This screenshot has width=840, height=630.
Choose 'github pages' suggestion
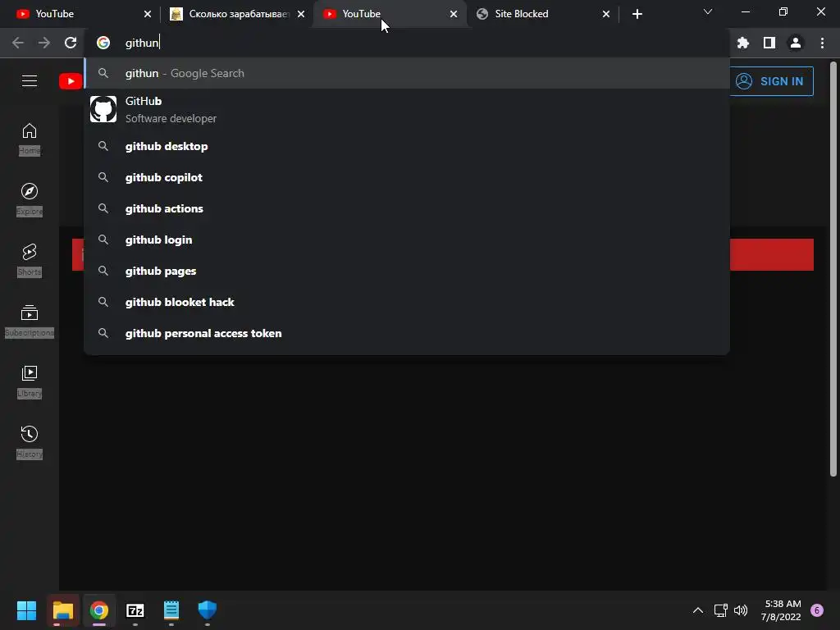pyautogui.click(x=407, y=271)
